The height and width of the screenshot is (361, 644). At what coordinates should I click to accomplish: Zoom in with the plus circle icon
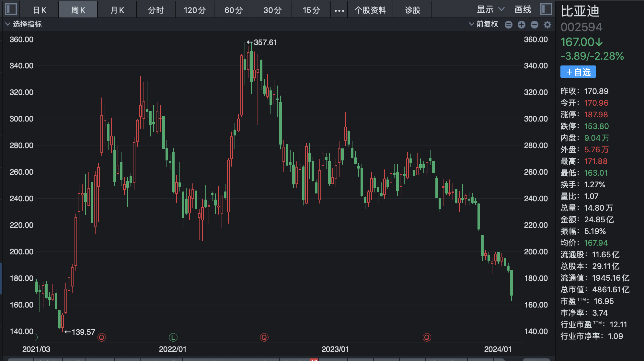[522, 25]
